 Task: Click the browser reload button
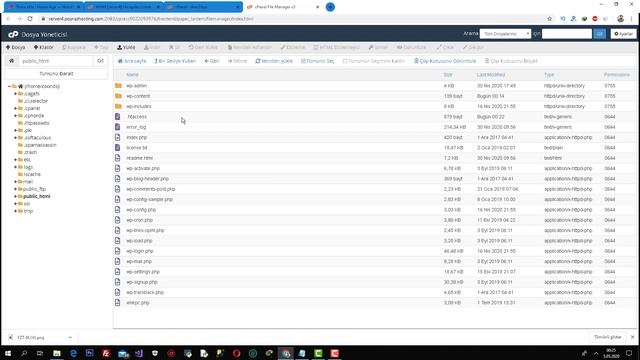[30, 19]
